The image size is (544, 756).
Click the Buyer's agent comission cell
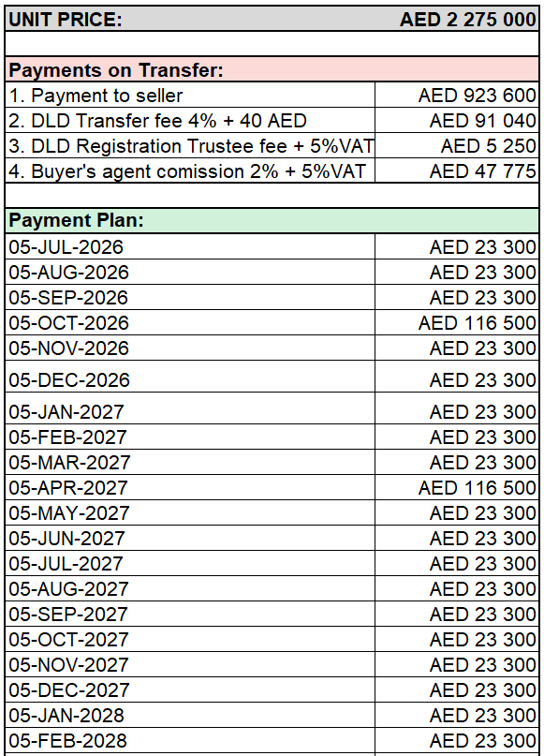[x=190, y=171]
